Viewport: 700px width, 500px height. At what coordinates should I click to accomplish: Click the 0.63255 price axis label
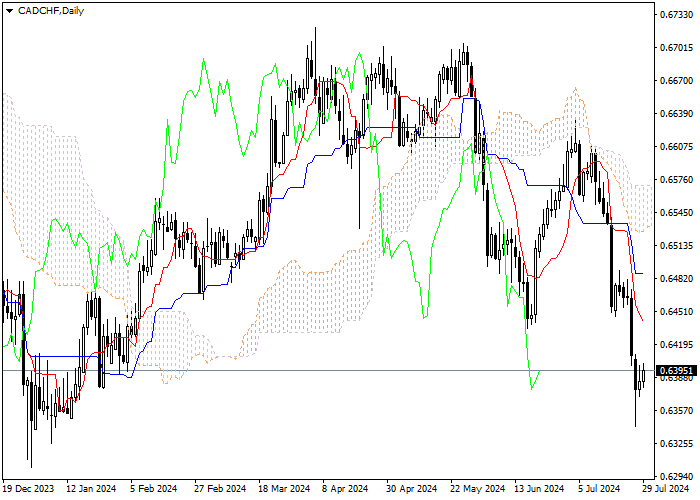[x=677, y=444]
